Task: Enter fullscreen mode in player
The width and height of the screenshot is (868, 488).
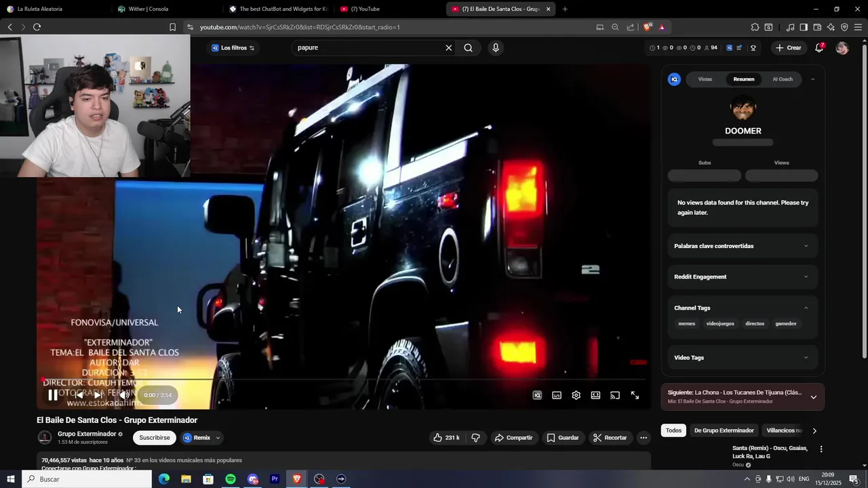Action: tap(635, 395)
